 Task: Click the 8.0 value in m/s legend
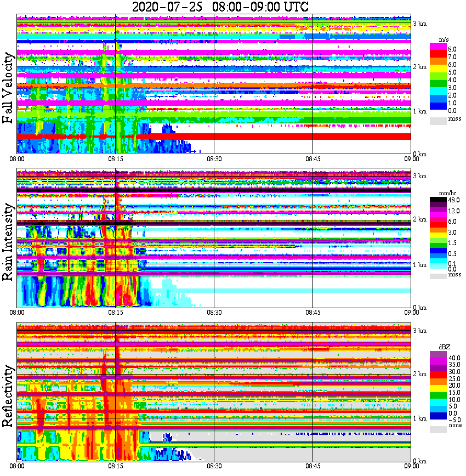point(452,49)
